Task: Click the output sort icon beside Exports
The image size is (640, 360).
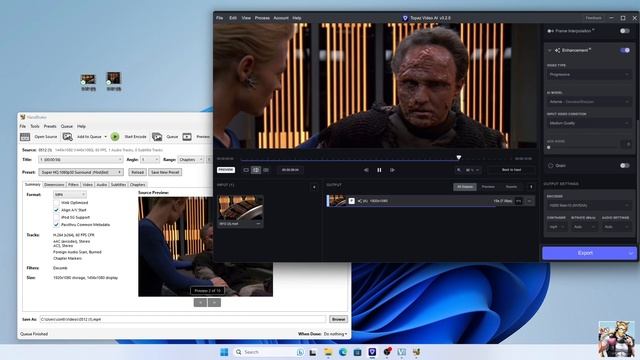Action: [x=531, y=187]
